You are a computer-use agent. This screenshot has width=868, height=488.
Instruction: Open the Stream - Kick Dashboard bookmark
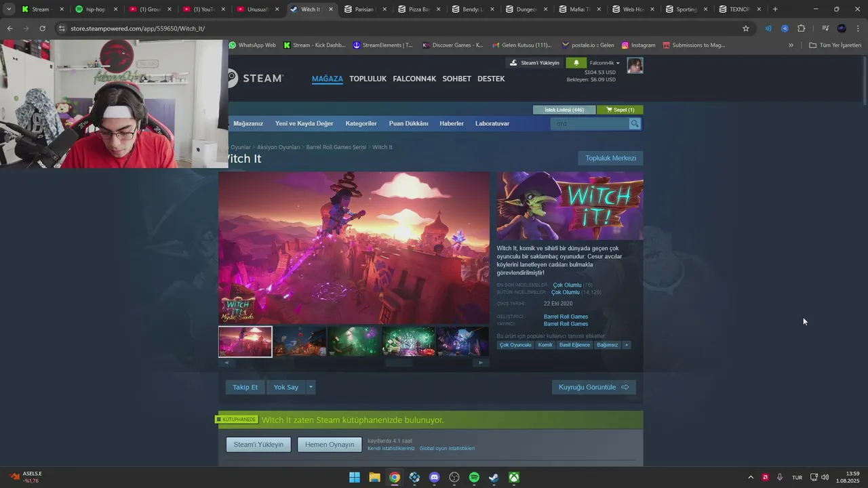[315, 45]
